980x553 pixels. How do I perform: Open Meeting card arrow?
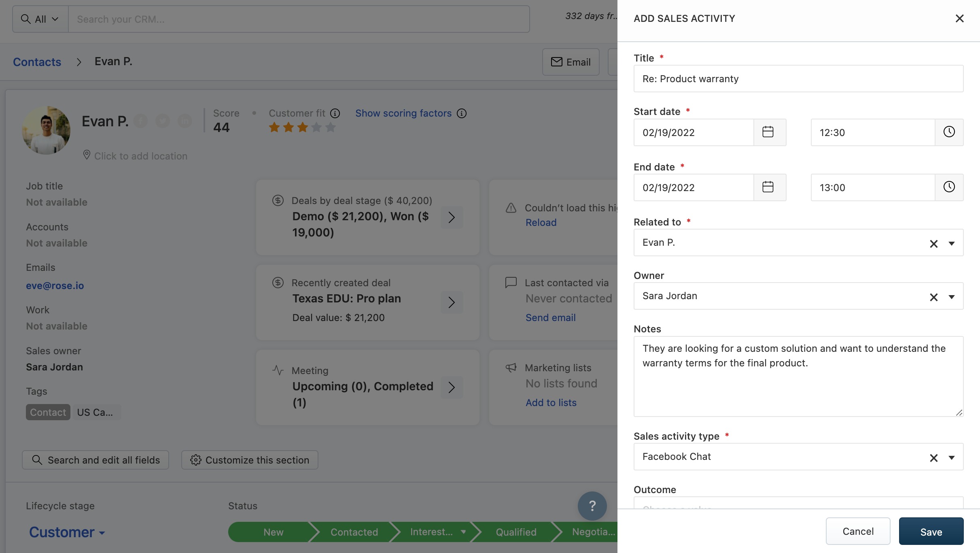pos(452,387)
